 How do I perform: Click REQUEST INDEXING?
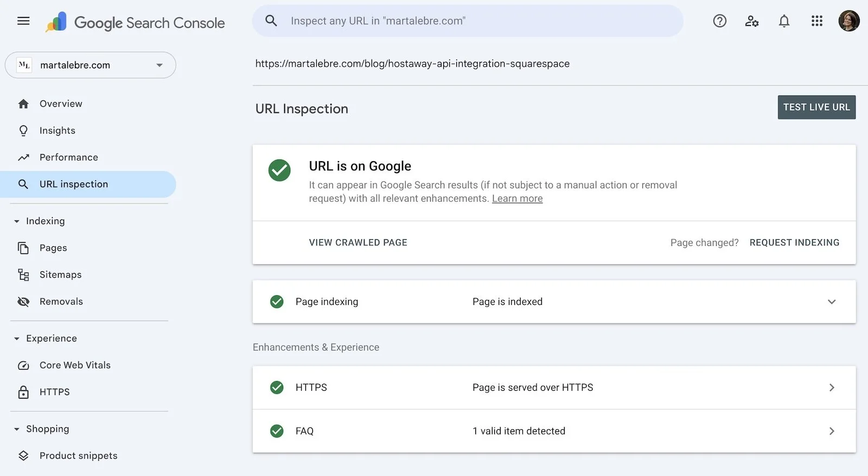click(x=794, y=243)
